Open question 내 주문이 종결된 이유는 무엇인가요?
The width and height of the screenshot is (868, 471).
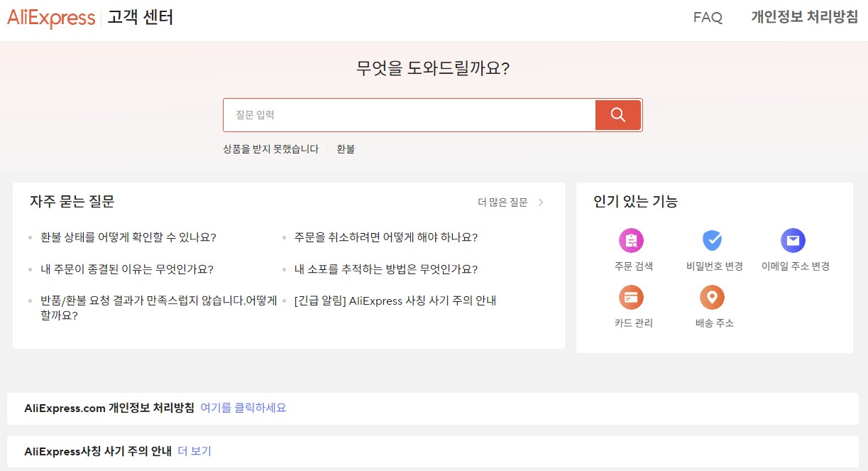127,269
